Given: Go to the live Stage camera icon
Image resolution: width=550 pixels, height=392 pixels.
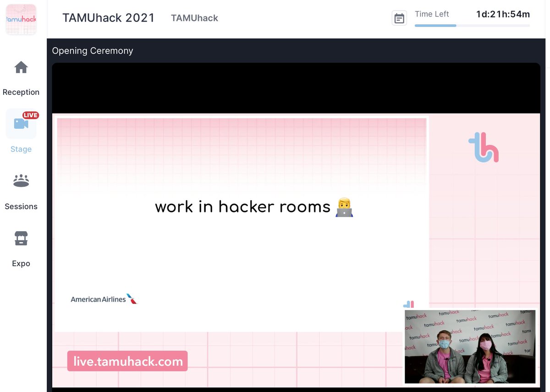Looking at the screenshot, I should [x=21, y=124].
